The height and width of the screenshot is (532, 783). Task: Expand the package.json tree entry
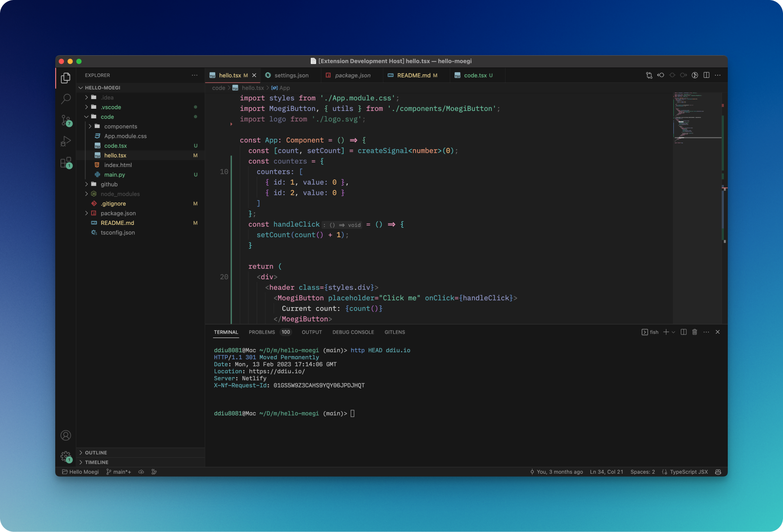click(x=140, y=213)
